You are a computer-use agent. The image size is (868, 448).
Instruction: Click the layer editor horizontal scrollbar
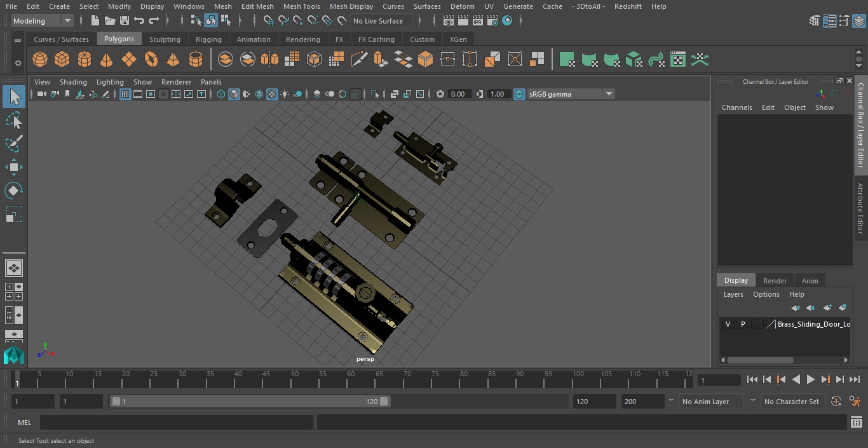[761, 360]
